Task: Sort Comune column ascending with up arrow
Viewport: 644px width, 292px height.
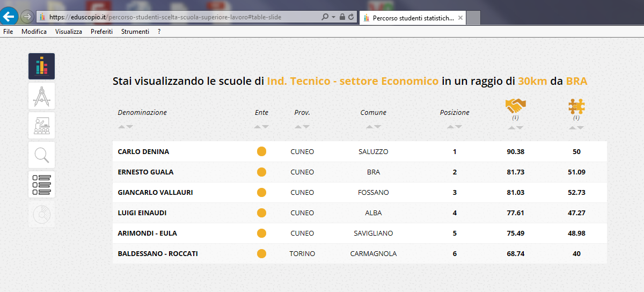Action: pyautogui.click(x=370, y=127)
